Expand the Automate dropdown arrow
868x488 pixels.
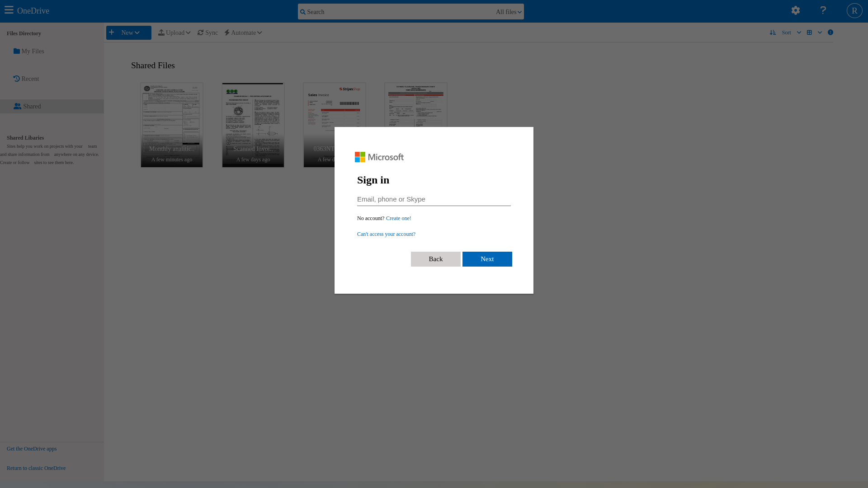click(259, 33)
